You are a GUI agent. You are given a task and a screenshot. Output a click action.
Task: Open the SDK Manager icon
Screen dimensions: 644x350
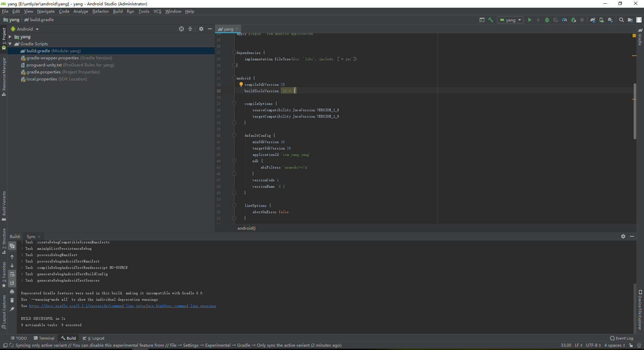click(x=610, y=20)
